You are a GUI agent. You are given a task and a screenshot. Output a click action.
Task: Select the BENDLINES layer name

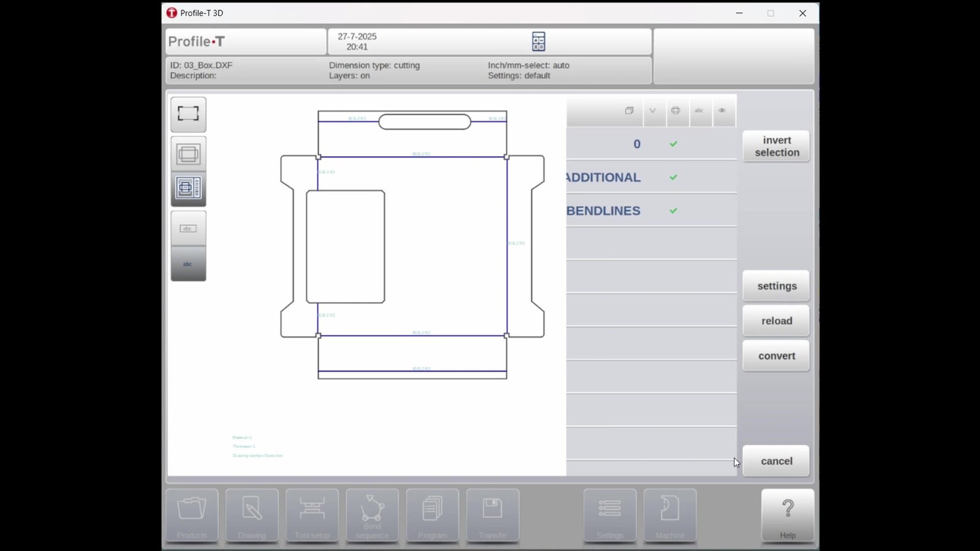pos(603,211)
